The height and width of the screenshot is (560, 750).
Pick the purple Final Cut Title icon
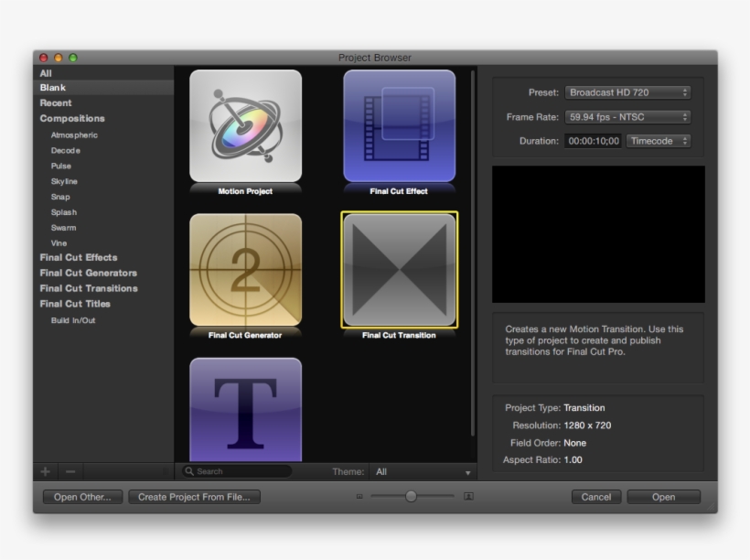point(245,409)
